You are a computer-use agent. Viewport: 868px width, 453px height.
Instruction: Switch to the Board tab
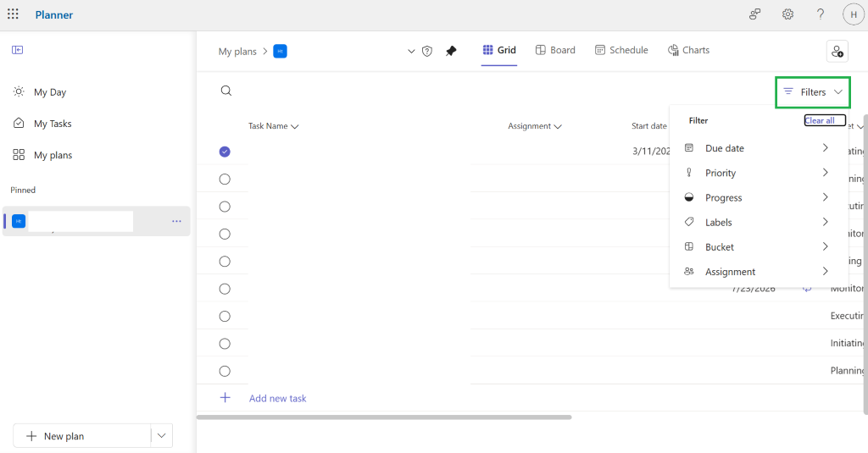[x=555, y=50]
